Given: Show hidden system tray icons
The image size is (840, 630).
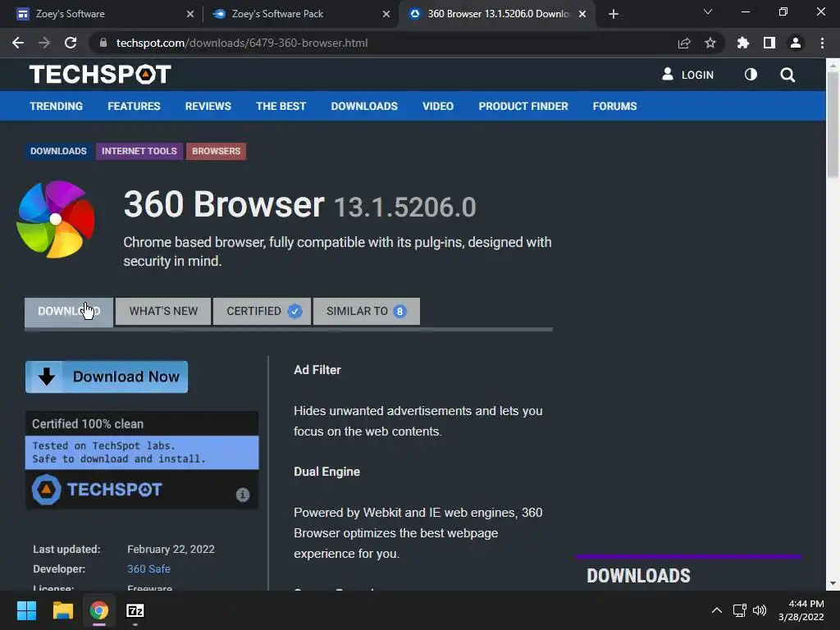Looking at the screenshot, I should (716, 610).
